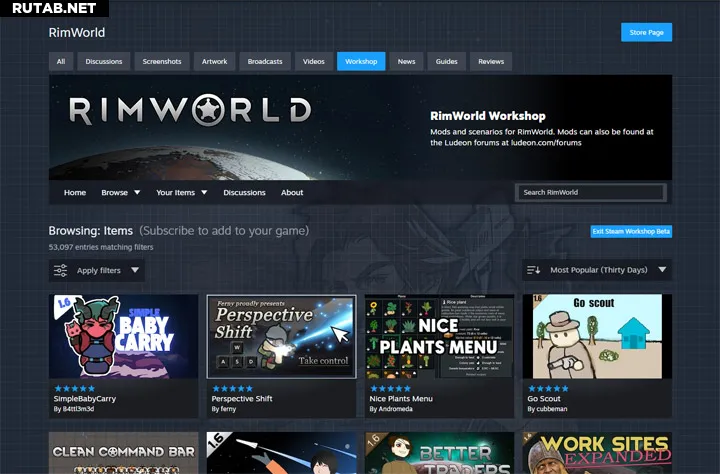Viewport: 720px width, 474px height.
Task: Click the sort order icon beside Most Popular
Action: coord(534,270)
